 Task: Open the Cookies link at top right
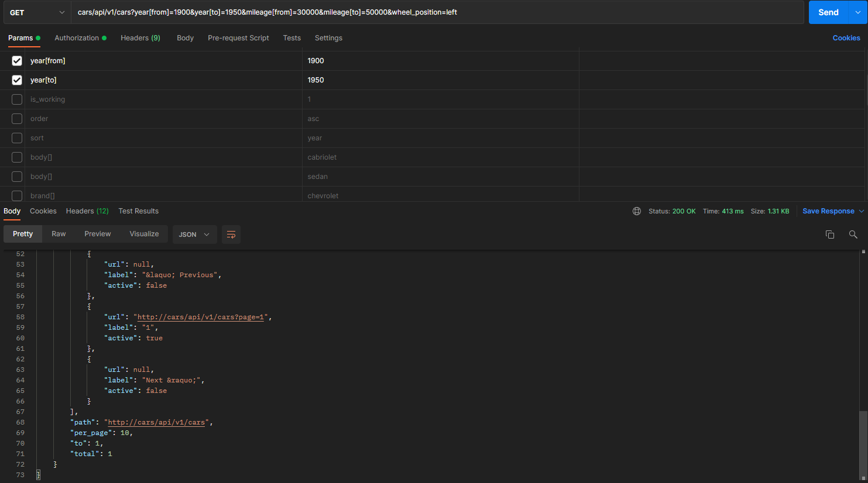(x=846, y=38)
